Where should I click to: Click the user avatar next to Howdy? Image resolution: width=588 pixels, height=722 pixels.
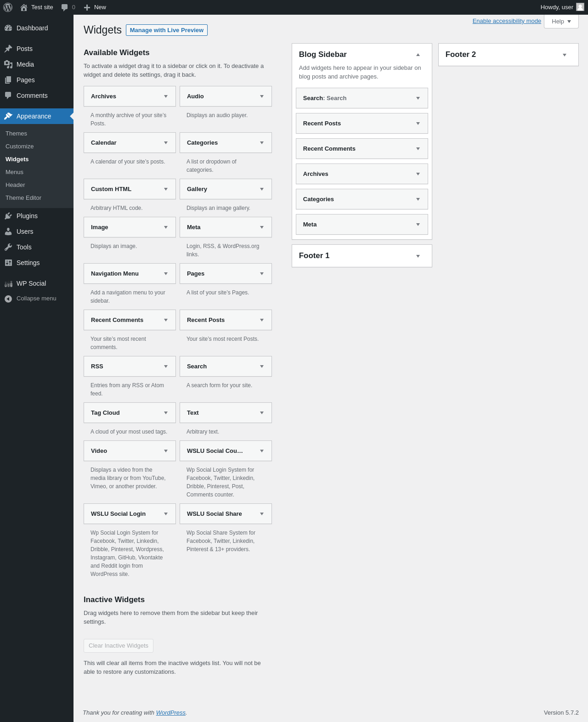tap(580, 7)
